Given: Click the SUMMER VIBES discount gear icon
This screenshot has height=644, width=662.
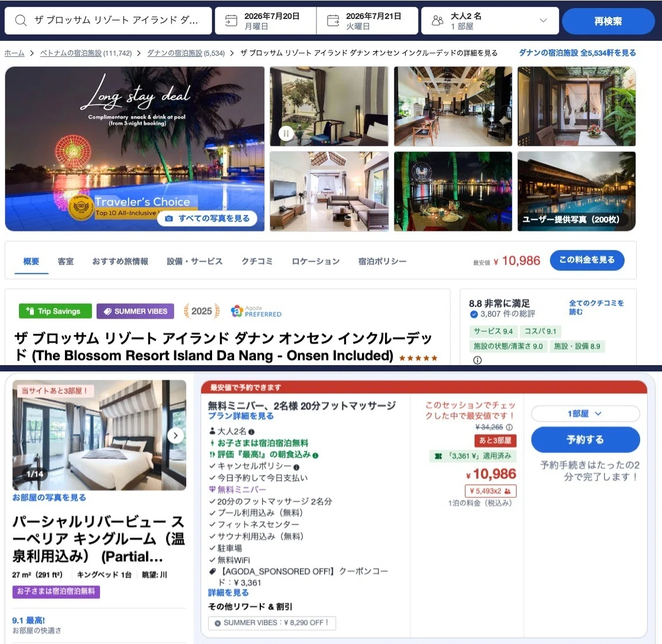Looking at the screenshot, I should coord(218,623).
